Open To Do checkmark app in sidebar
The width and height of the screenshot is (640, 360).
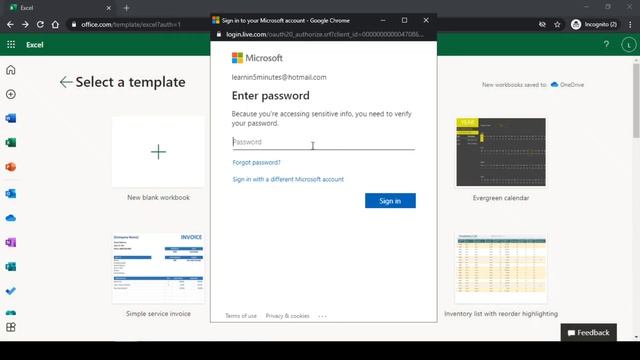coord(11,291)
